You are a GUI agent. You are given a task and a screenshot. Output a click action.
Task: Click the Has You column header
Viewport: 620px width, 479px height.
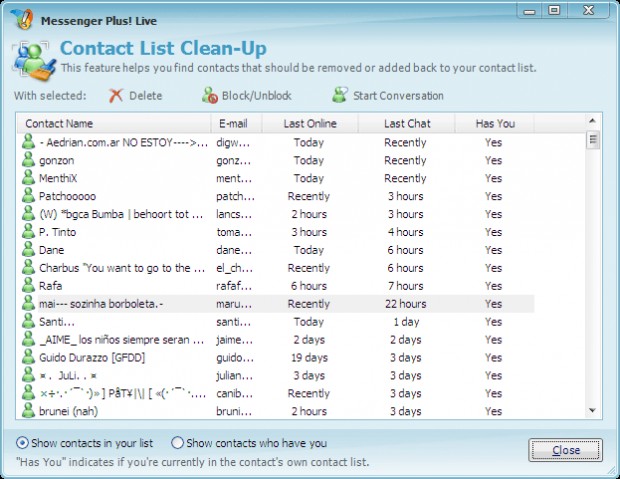[494, 123]
